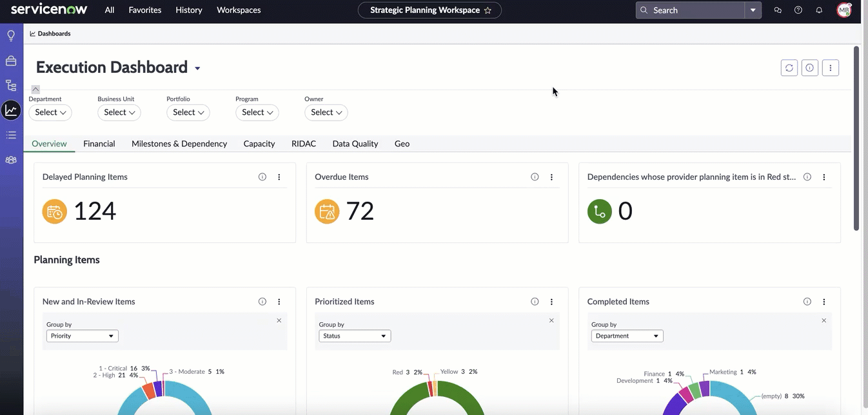Open more options for Prioritized Items
Viewport: 868px width, 415px height.
pyautogui.click(x=551, y=302)
